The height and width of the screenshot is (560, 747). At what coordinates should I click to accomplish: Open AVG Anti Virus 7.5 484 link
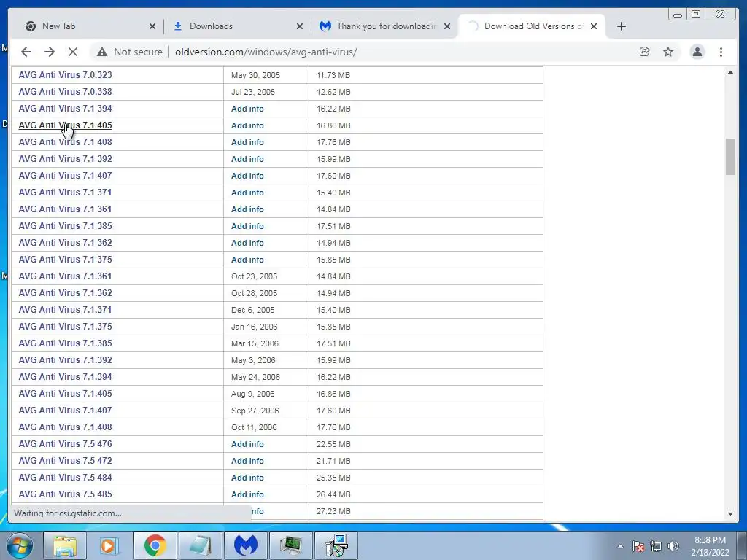click(65, 477)
